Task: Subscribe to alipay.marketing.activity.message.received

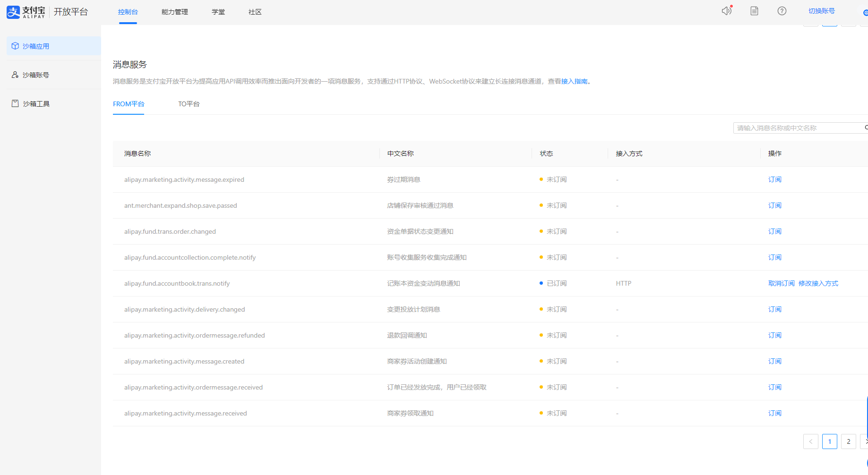Action: click(x=775, y=413)
